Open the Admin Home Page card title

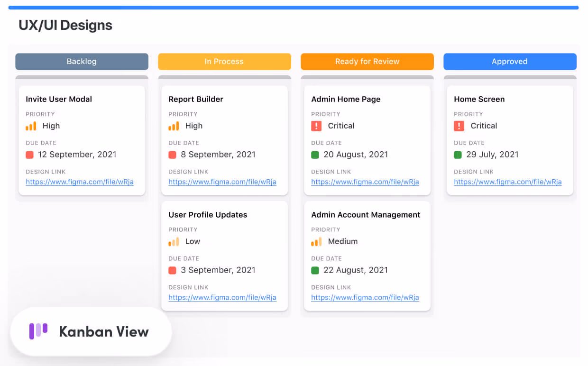346,99
